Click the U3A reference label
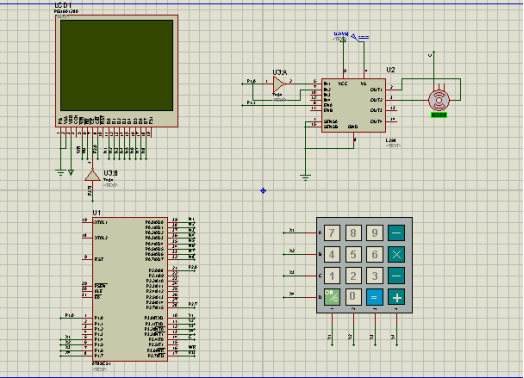524x378 pixels. coord(280,73)
